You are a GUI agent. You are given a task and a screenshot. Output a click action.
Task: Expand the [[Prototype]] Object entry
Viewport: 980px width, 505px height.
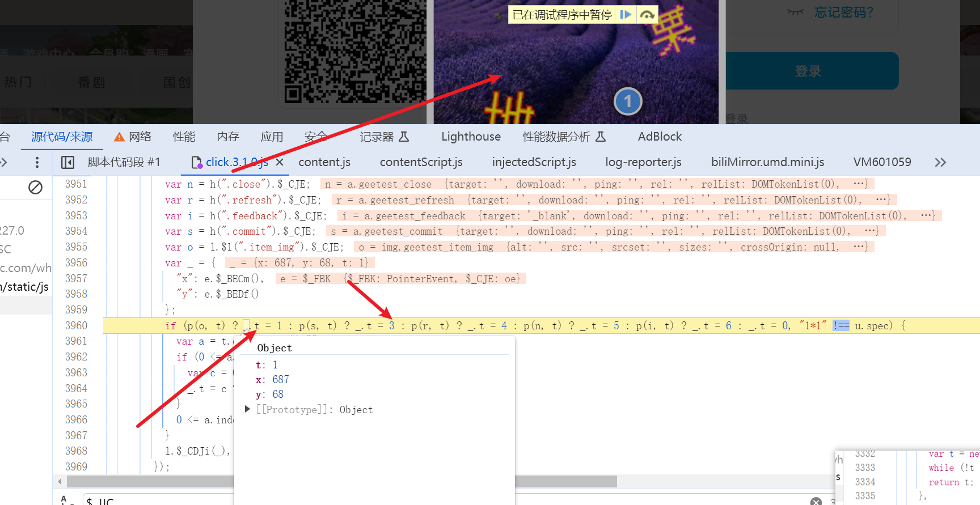(247, 409)
